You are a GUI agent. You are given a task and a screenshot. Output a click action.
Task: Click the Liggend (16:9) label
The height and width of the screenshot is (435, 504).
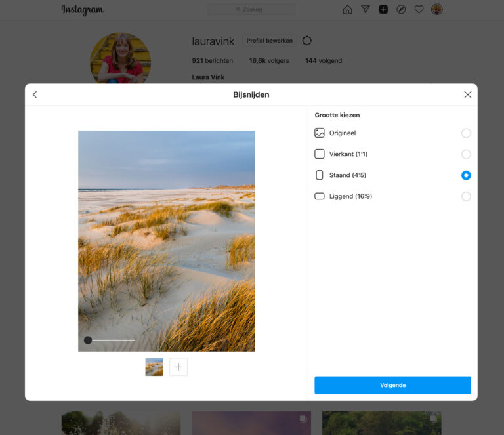[x=350, y=196]
